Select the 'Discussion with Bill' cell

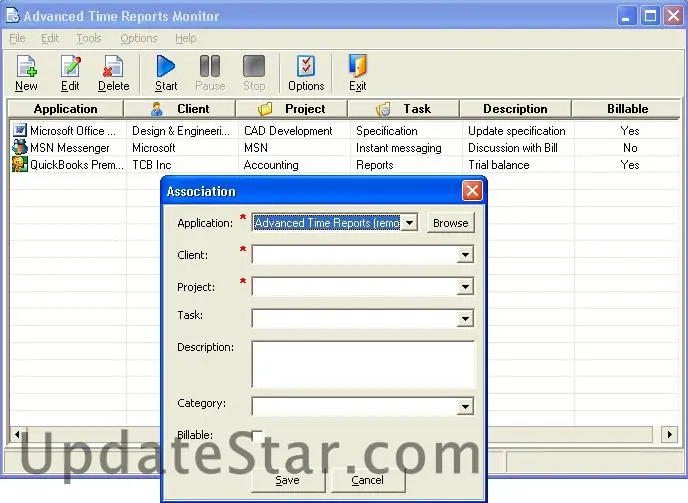click(x=512, y=148)
